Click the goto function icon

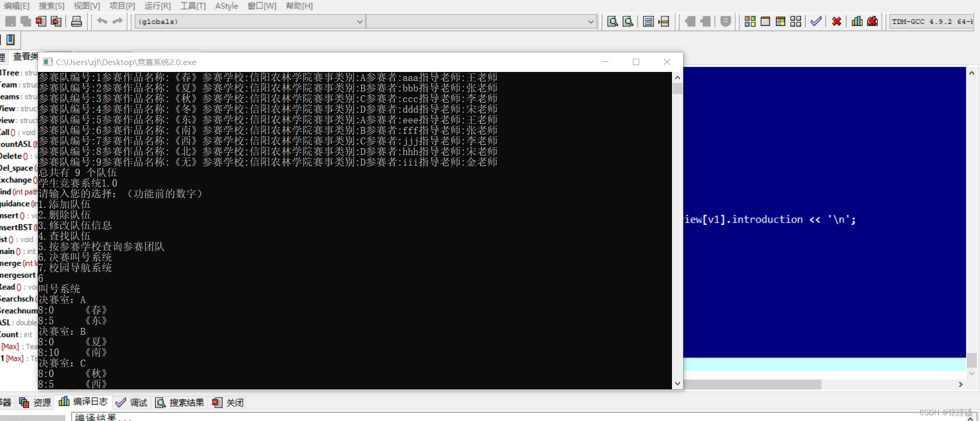pyautogui.click(x=648, y=21)
